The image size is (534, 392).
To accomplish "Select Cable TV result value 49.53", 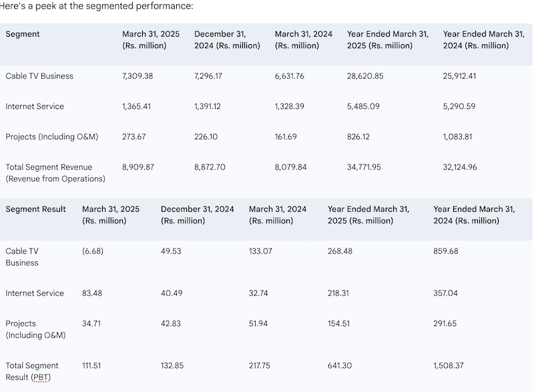I will (171, 251).
